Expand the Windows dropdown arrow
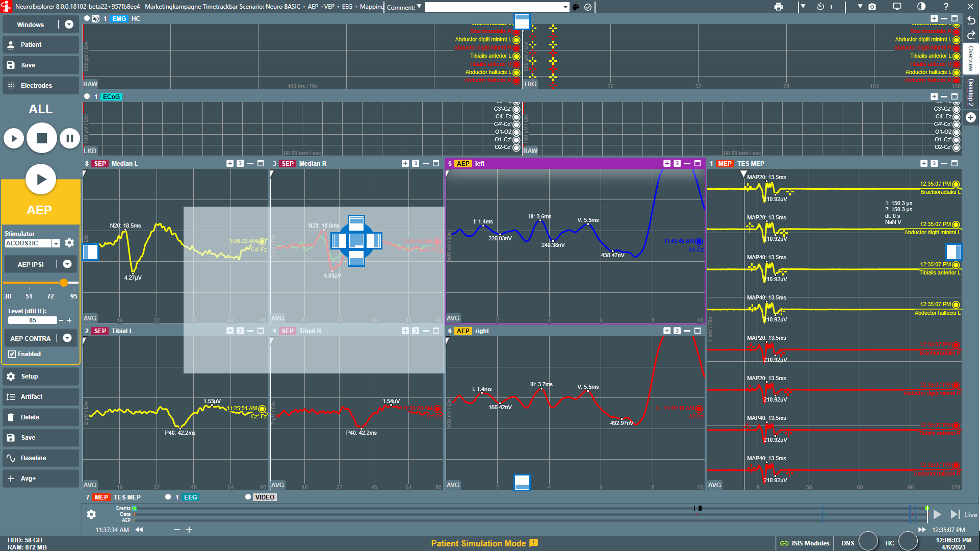Screen dimensions: 980x551 (69, 24)
